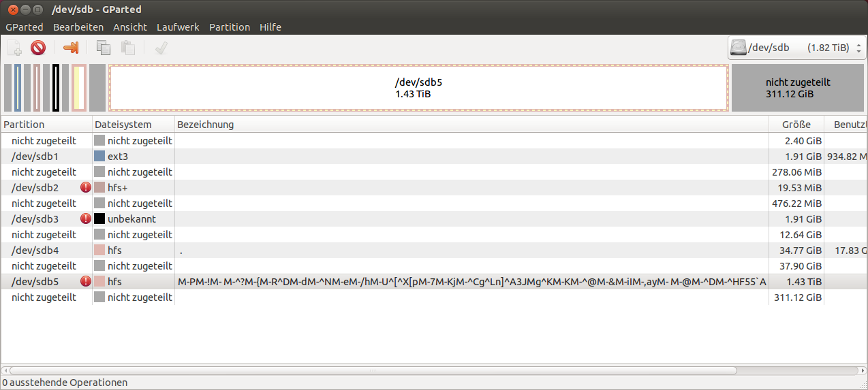
Task: Sort by the Größe column header
Action: click(x=797, y=125)
